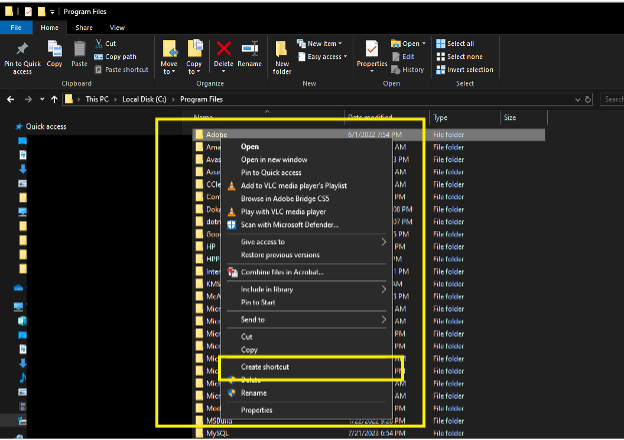624x440 pixels.
Task: Choose Properties in the context menu
Action: [306, 410]
